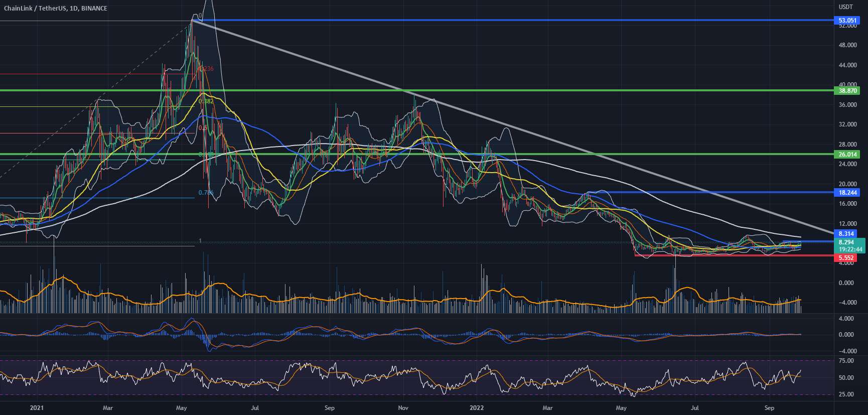The image size is (868, 415).
Task: Select the blue 18.244 price label
Action: coord(847,193)
